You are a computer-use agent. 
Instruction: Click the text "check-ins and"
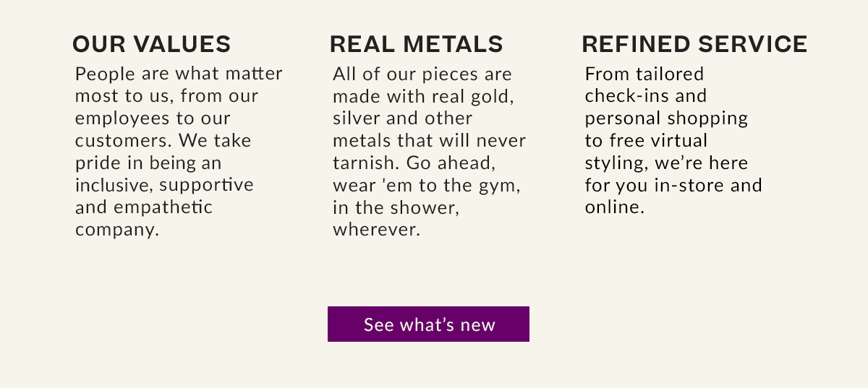pyautogui.click(x=646, y=96)
